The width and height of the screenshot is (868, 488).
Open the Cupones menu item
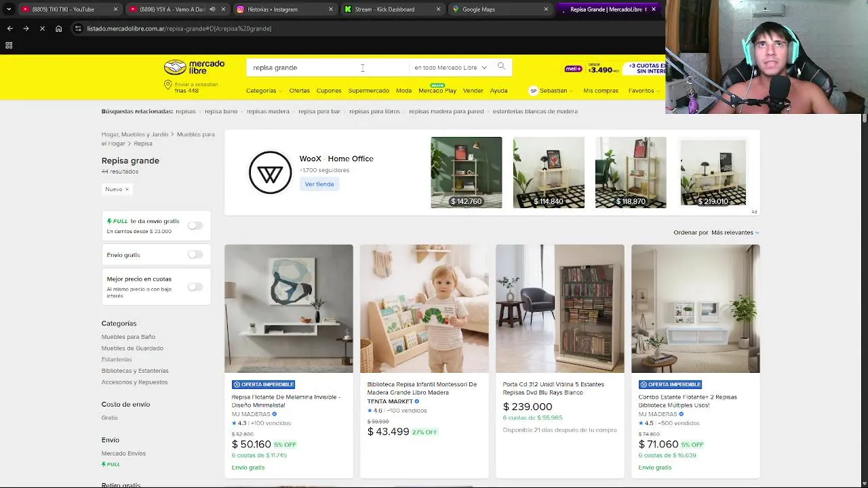pos(329,91)
